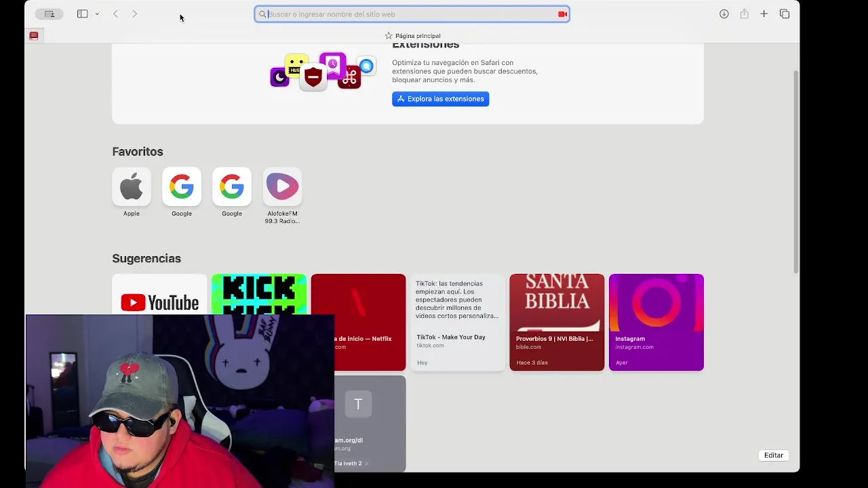Click the Sugerencias heading

coord(146,258)
